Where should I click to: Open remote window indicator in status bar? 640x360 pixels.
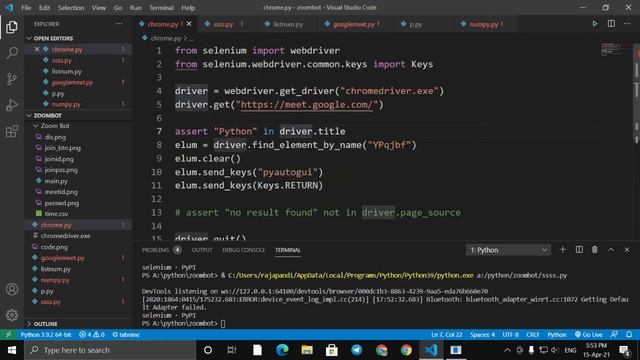point(8,335)
